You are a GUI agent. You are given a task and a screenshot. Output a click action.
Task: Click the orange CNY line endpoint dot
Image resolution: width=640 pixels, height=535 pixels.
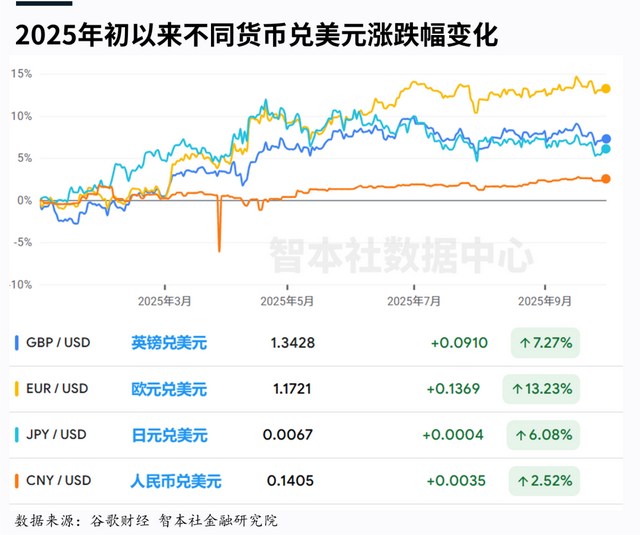606,179
